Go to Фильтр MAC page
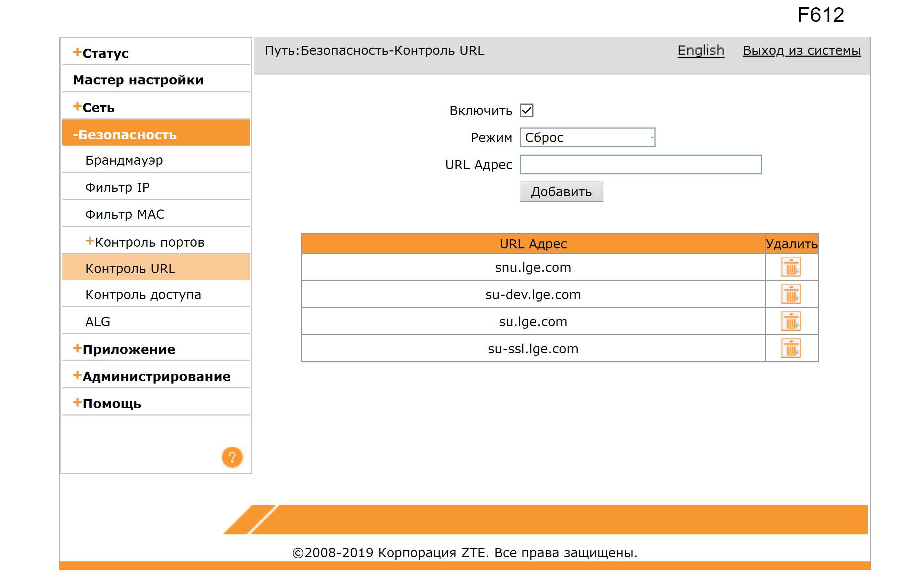This screenshot has width=924, height=584. (x=125, y=214)
